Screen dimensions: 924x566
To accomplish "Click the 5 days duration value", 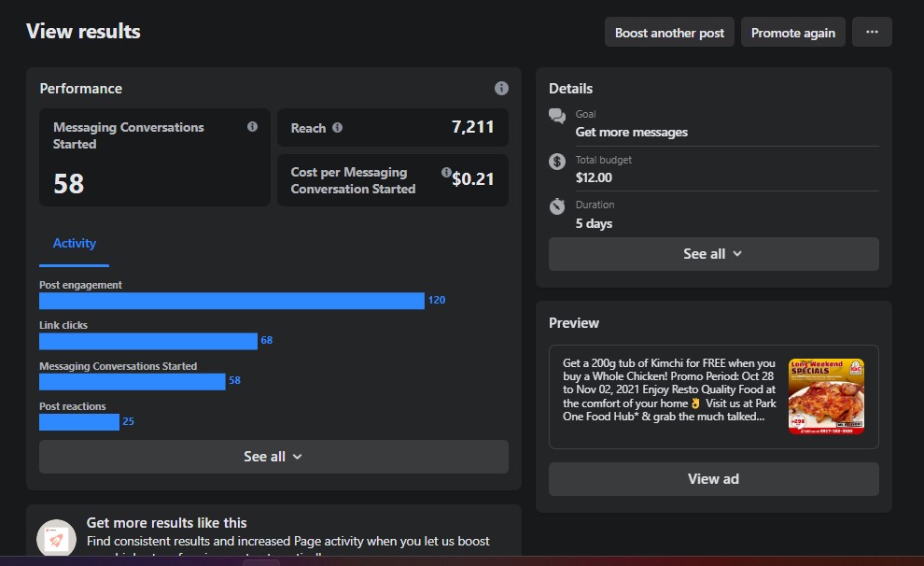I will click(x=594, y=223).
